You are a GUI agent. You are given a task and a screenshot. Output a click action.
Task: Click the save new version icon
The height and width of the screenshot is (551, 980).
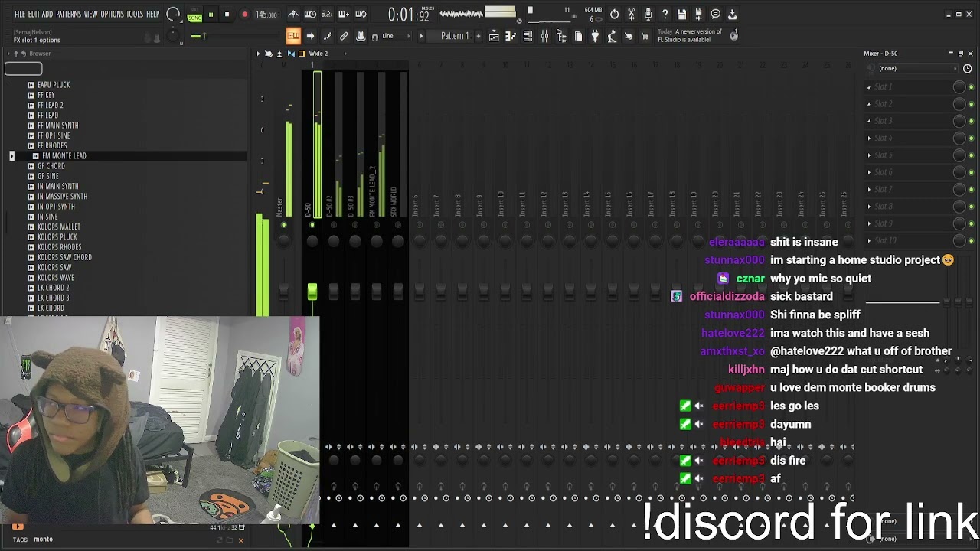pos(698,15)
